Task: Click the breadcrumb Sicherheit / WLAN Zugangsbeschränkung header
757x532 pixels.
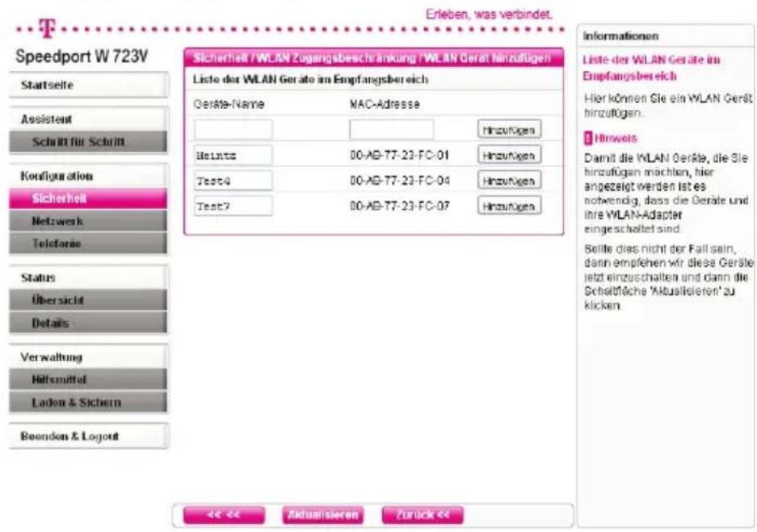Action: 373,58
